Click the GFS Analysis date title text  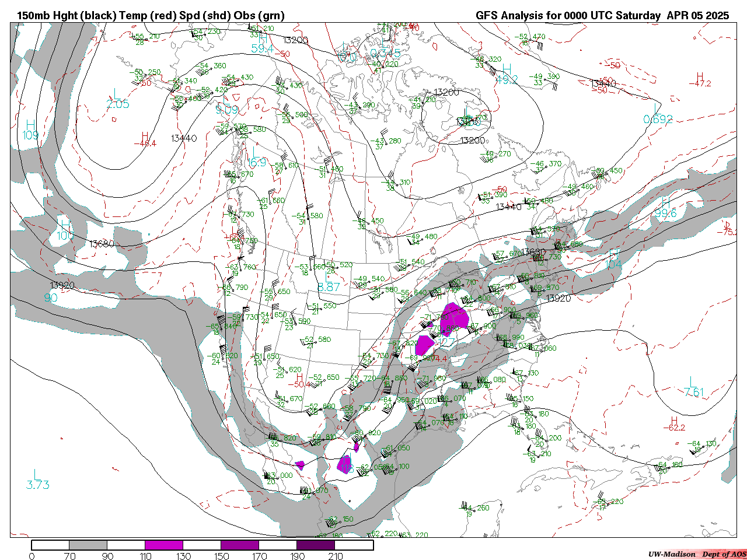(602, 16)
